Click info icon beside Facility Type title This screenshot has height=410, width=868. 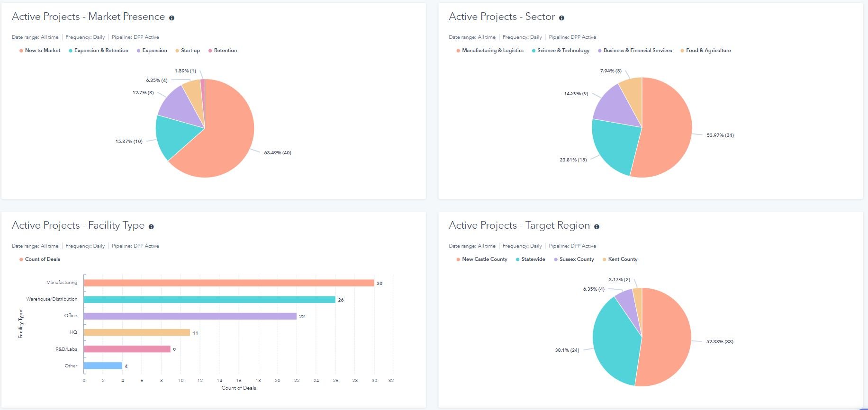[151, 227]
